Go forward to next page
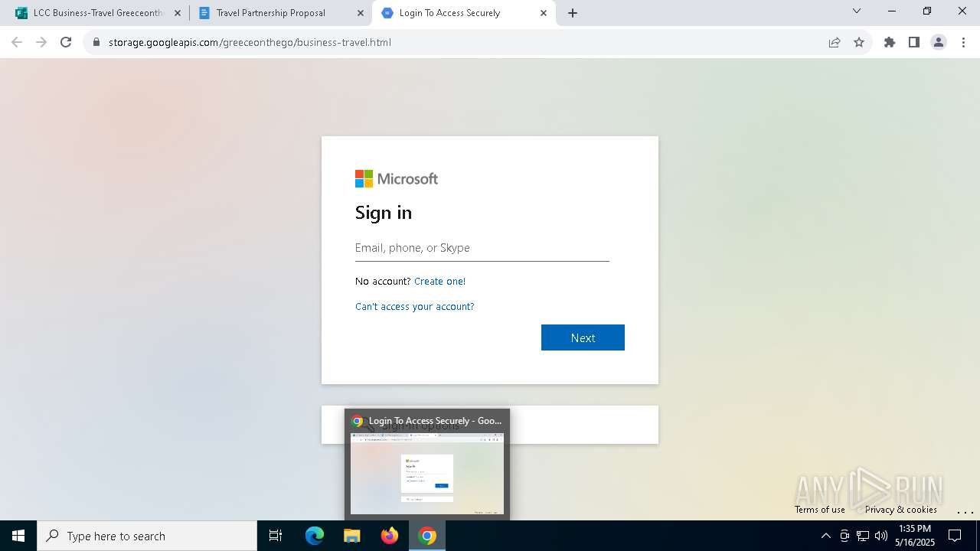980x551 pixels. point(41,42)
